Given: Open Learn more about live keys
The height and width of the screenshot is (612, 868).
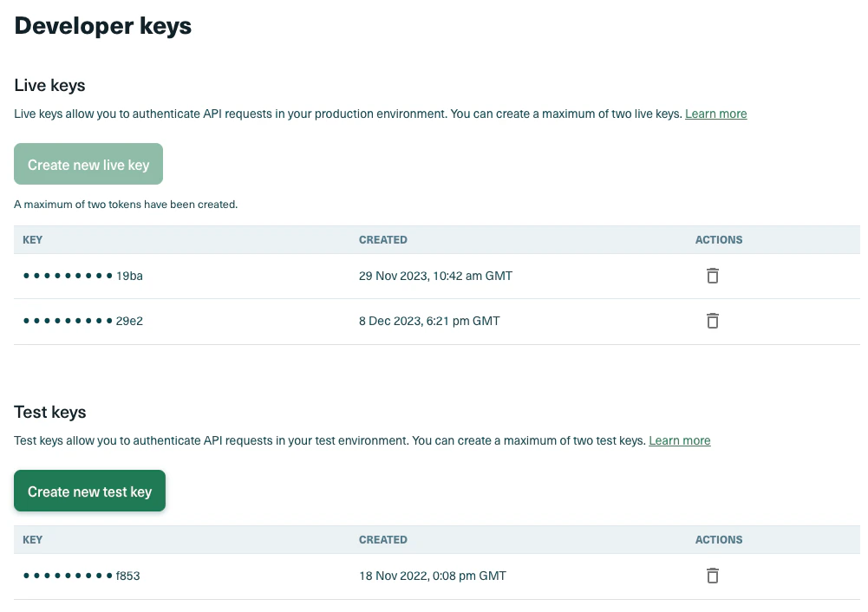Looking at the screenshot, I should tap(715, 114).
